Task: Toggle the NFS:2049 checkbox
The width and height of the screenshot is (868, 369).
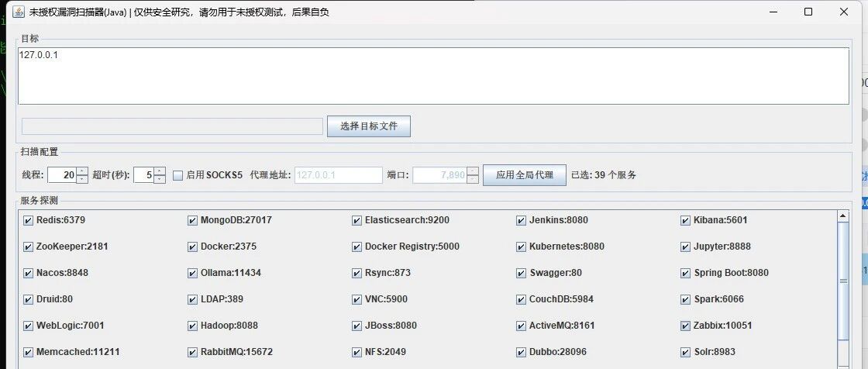Action: (x=356, y=352)
